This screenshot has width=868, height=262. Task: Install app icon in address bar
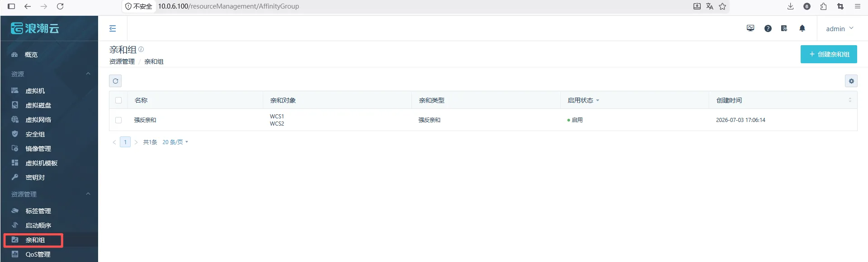(x=697, y=6)
